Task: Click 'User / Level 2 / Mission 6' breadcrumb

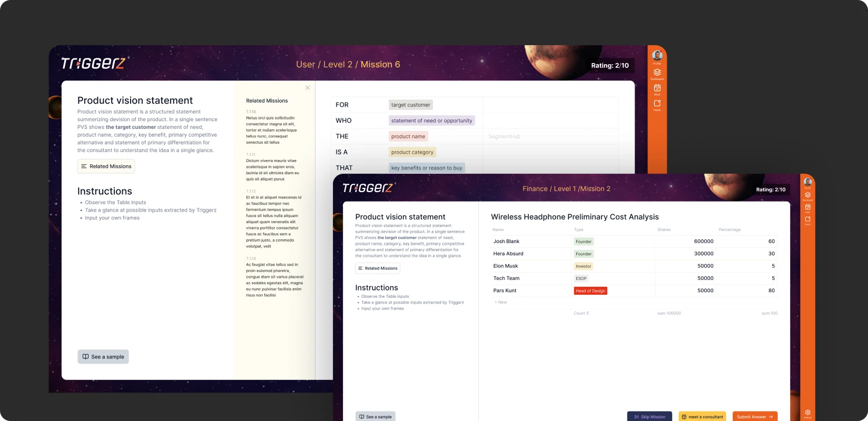Action: (348, 64)
